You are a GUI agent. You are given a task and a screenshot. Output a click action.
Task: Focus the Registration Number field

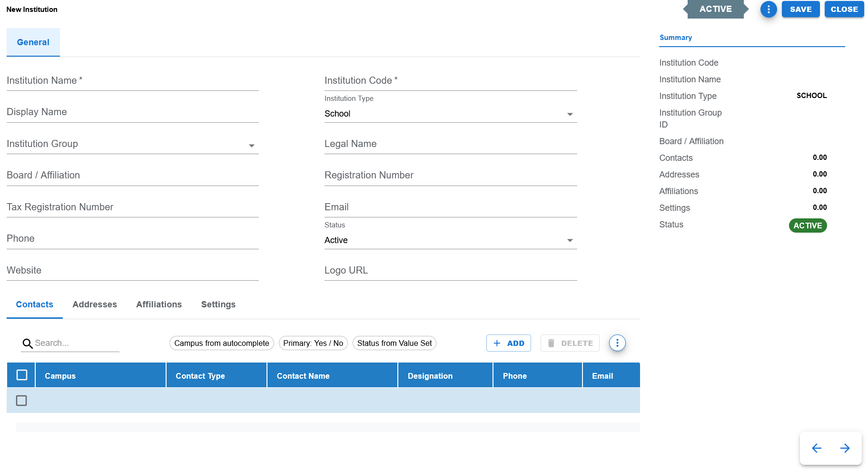tap(451, 176)
